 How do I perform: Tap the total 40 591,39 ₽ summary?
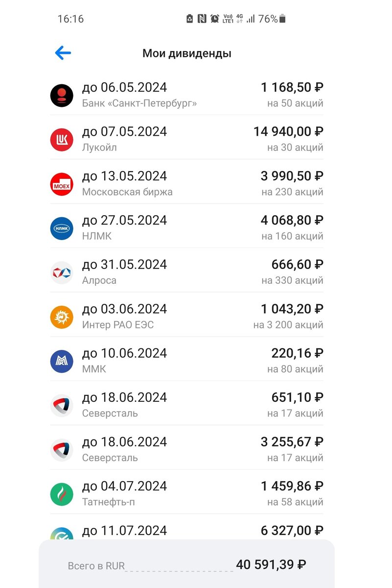[186, 564]
